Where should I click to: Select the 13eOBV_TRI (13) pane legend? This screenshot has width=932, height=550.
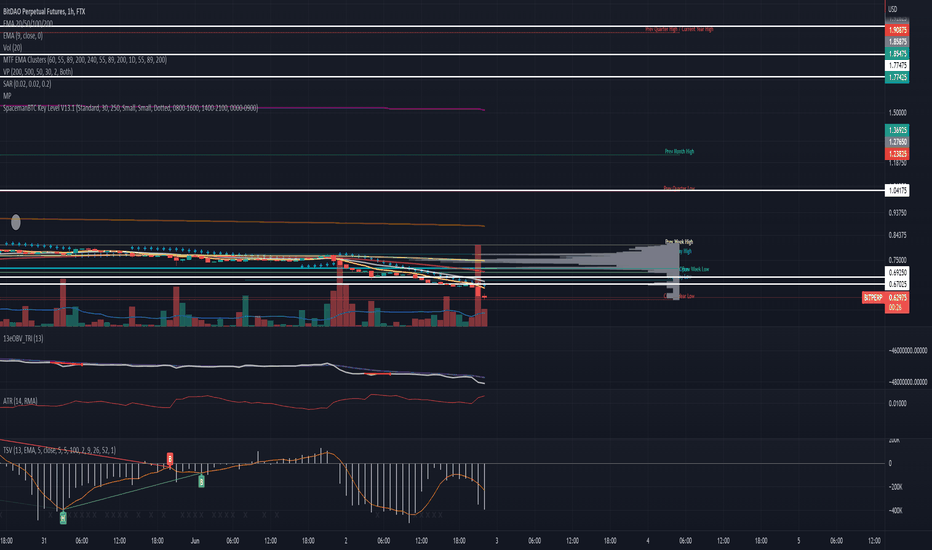coord(23,338)
